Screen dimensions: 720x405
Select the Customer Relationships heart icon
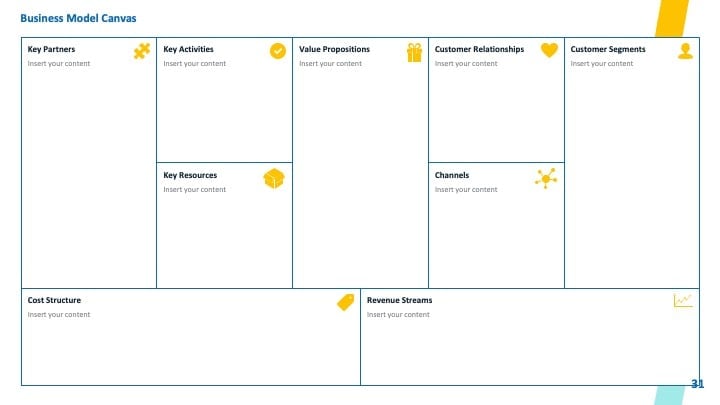tap(549, 50)
